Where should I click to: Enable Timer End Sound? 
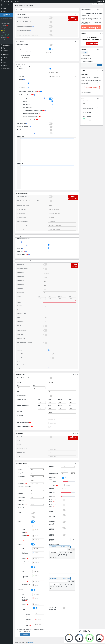coord(51,130)
